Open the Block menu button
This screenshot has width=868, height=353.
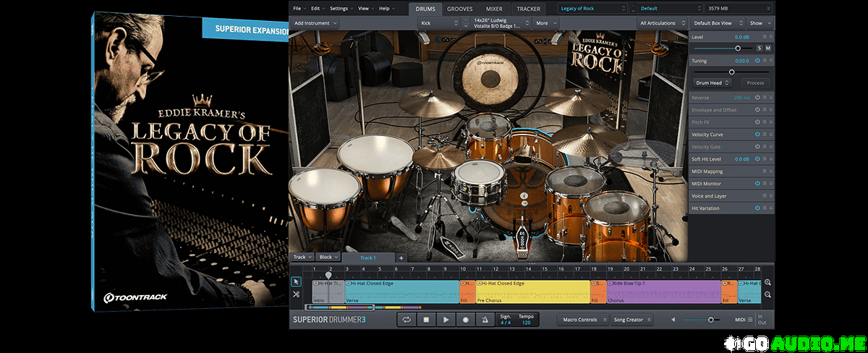pos(328,258)
